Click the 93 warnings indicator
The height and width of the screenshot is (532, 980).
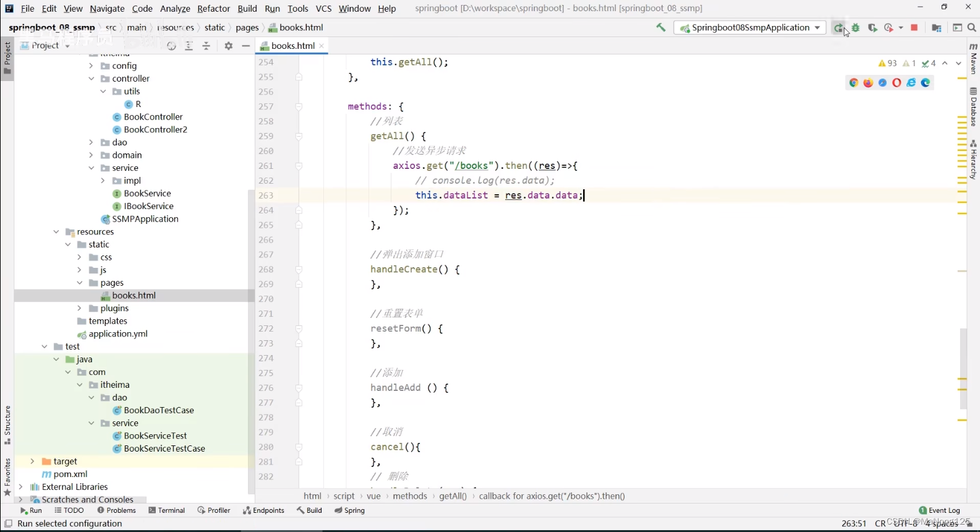[x=887, y=63]
